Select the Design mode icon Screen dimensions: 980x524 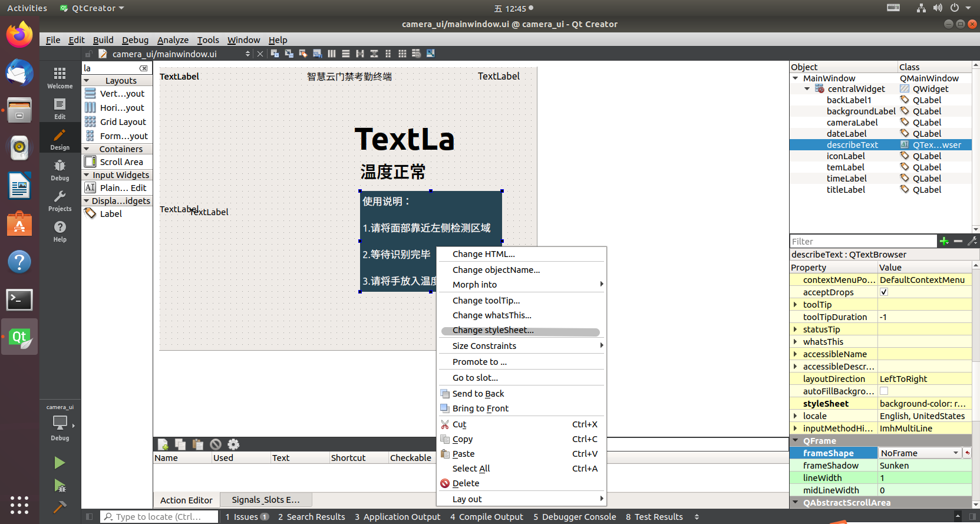coord(60,139)
